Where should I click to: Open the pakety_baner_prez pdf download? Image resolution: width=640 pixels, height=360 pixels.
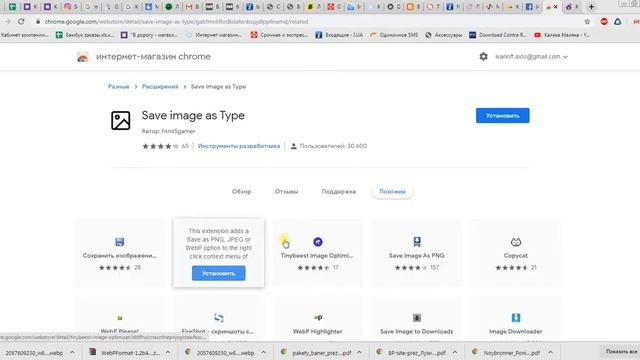(316, 352)
